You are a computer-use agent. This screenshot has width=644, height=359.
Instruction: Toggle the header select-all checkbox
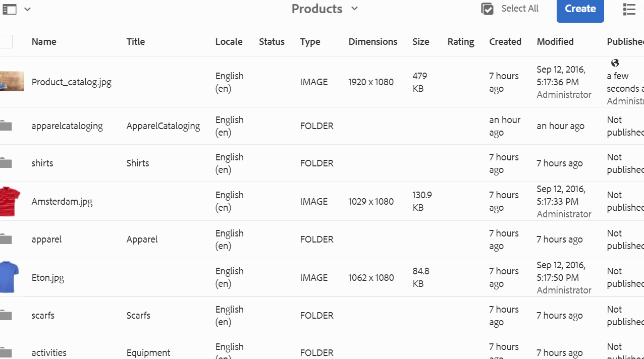pos(6,42)
